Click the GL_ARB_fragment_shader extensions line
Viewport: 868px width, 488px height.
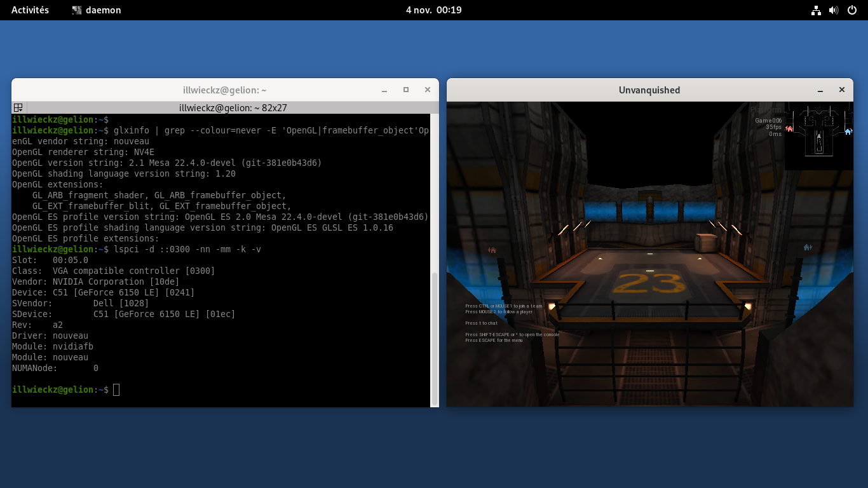[159, 195]
